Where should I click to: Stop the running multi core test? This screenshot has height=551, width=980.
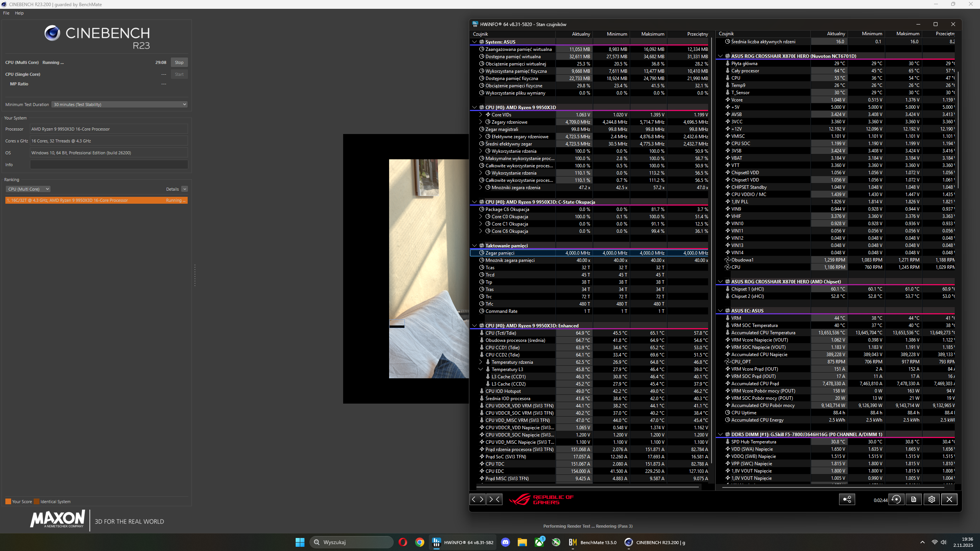point(179,62)
